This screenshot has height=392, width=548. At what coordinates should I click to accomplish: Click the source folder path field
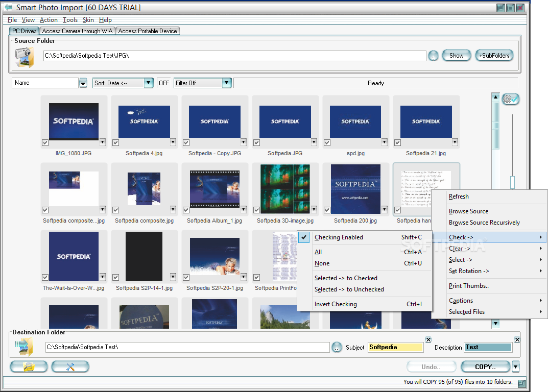234,56
